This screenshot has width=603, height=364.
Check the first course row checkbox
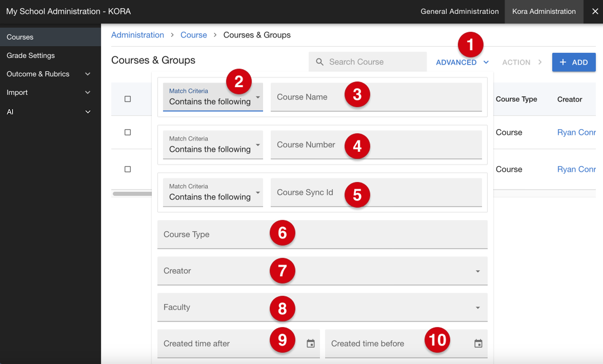point(128,132)
